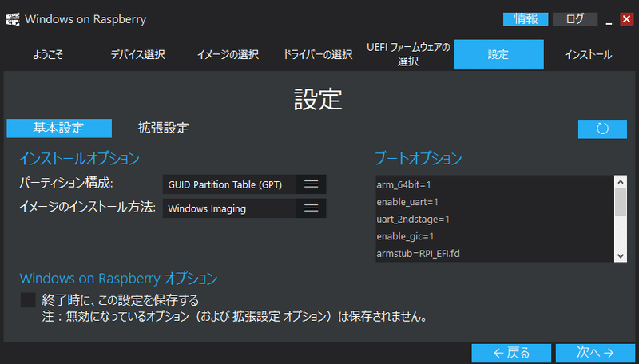The image size is (639, 364).
Task: Click the boot options scrollbar thumb
Action: click(621, 202)
